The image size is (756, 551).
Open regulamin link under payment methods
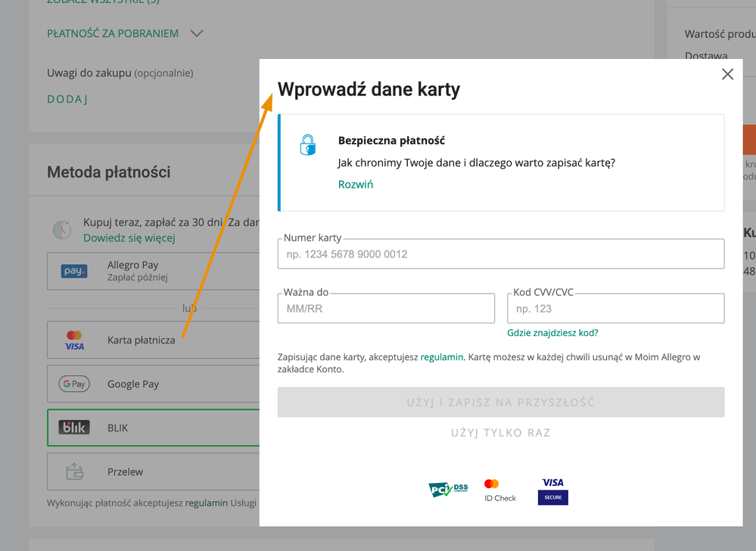pyautogui.click(x=207, y=503)
